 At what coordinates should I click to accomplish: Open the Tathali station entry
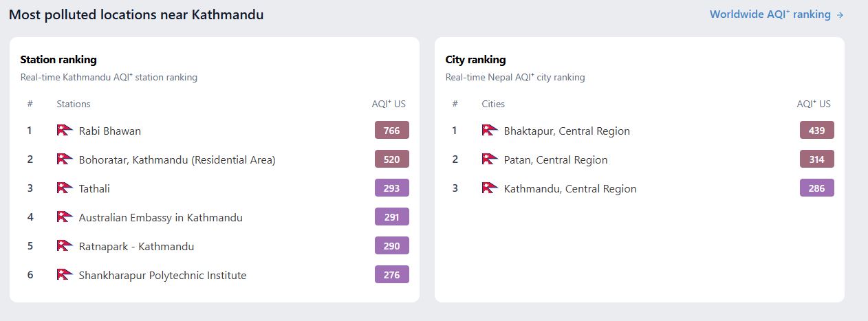[94, 188]
